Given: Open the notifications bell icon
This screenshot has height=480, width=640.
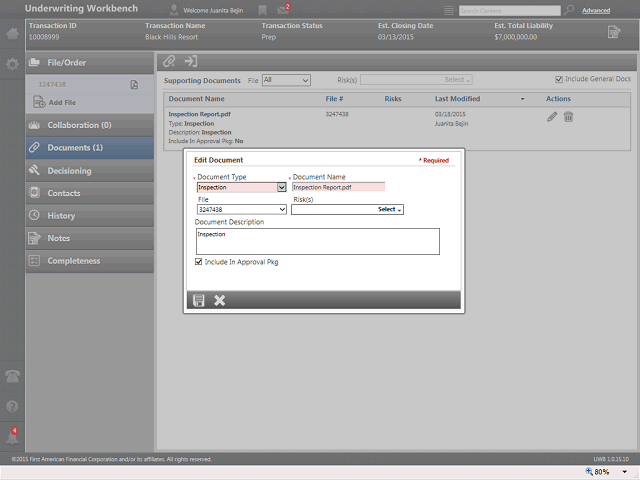Looking at the screenshot, I should click(12, 437).
